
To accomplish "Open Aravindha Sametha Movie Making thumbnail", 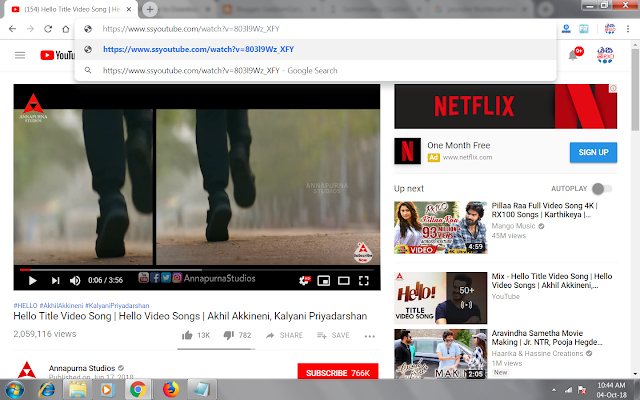I will 440,353.
